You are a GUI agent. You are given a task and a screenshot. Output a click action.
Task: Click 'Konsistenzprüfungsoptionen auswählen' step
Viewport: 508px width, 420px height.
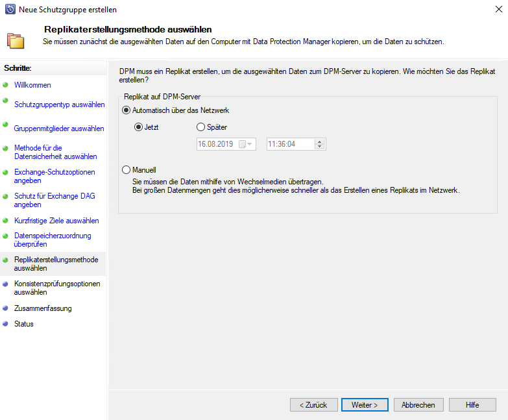click(x=57, y=288)
